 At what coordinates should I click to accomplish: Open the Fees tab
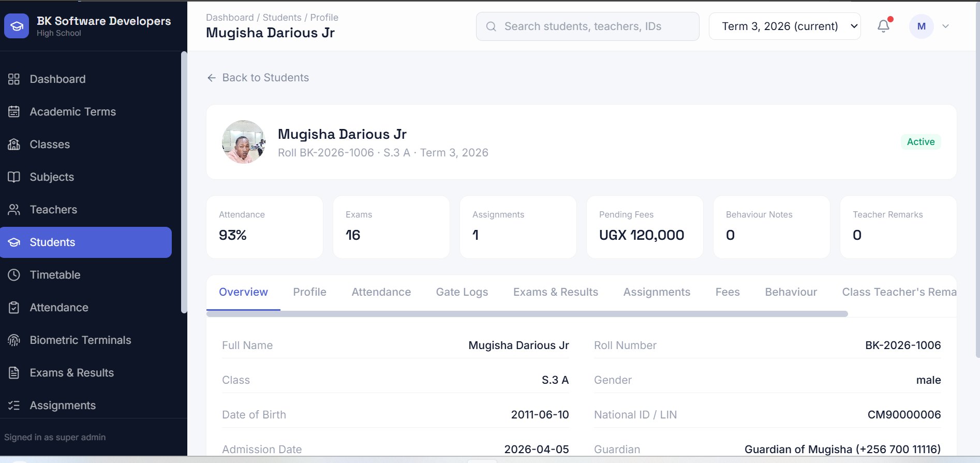tap(727, 292)
